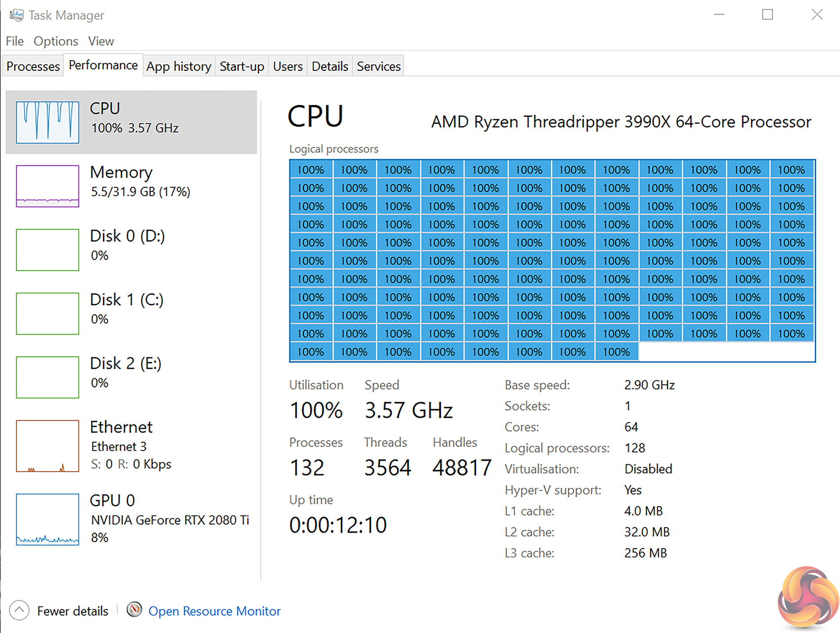This screenshot has height=633, width=840.
Task: Switch to the App history tab
Action: [x=179, y=66]
